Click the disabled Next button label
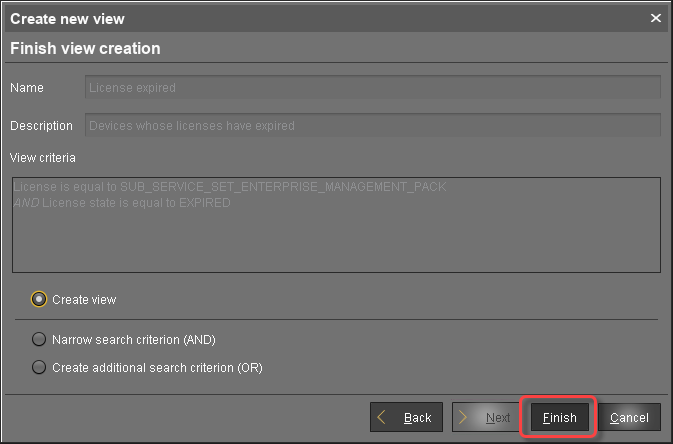 point(498,417)
